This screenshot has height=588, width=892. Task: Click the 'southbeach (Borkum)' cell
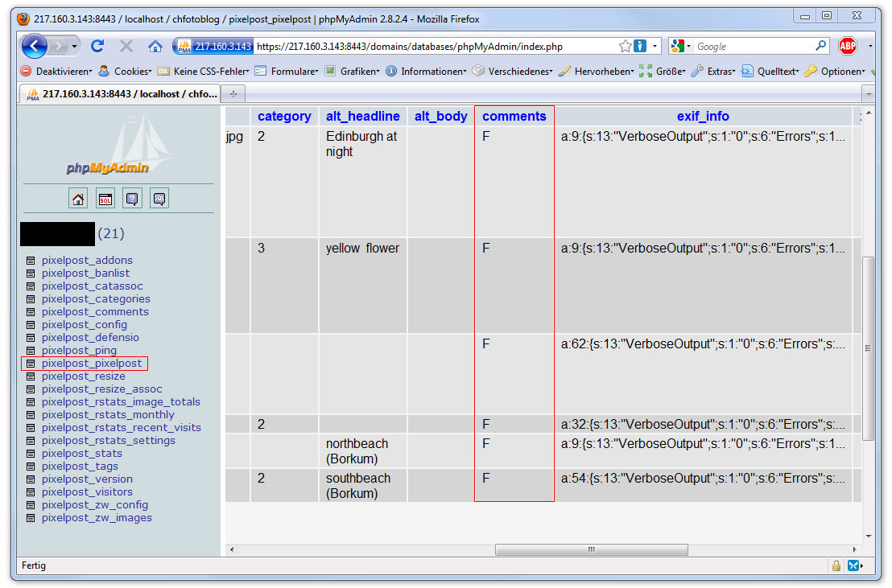coord(363,486)
